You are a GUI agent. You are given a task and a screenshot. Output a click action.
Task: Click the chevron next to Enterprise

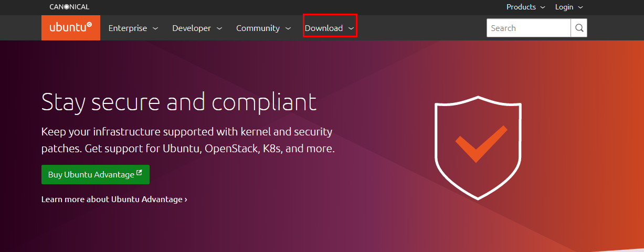tap(155, 29)
